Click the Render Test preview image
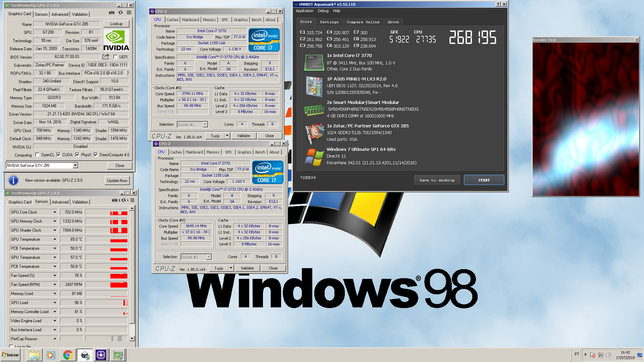The image size is (644, 362). click(x=586, y=119)
